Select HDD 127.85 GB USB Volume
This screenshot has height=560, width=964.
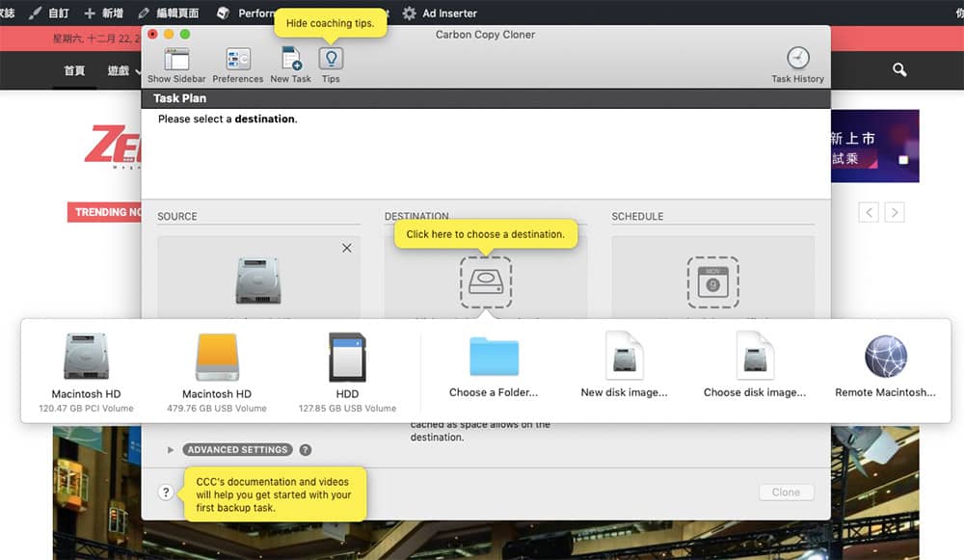pyautogui.click(x=347, y=372)
